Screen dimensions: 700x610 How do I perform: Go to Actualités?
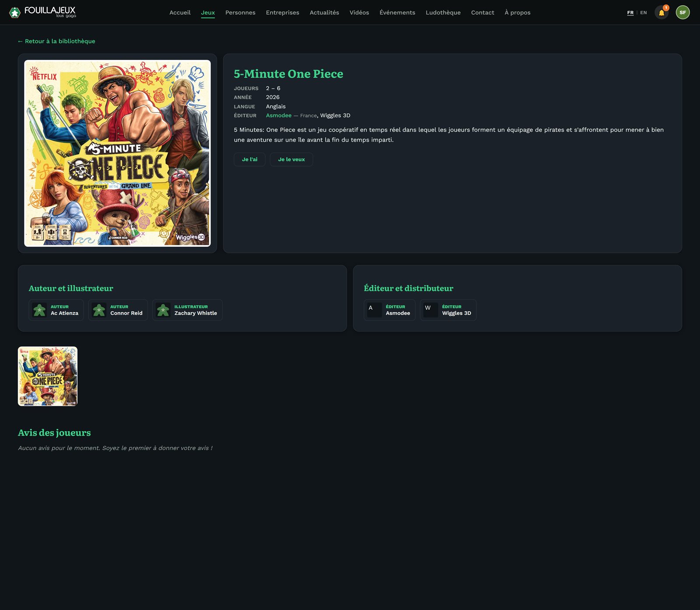click(x=324, y=13)
